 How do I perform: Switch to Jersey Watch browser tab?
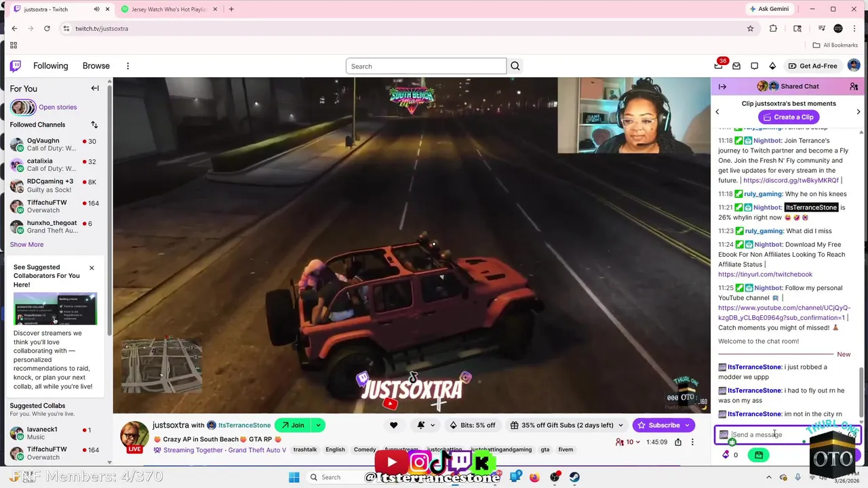[168, 9]
